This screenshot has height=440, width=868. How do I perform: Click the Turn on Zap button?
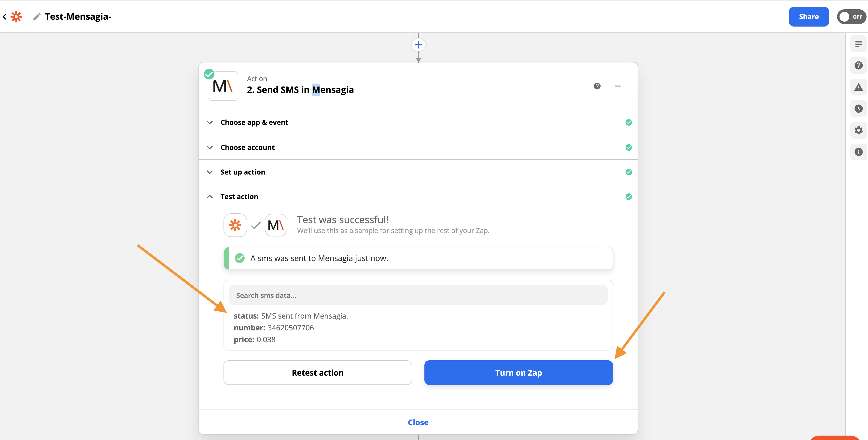(518, 373)
